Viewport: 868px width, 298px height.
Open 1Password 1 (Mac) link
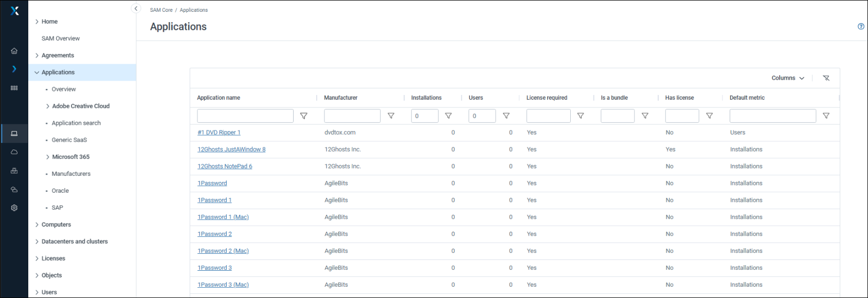click(x=223, y=217)
